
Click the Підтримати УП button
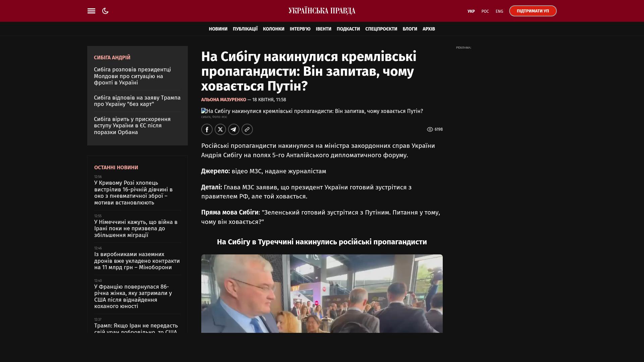point(533,11)
